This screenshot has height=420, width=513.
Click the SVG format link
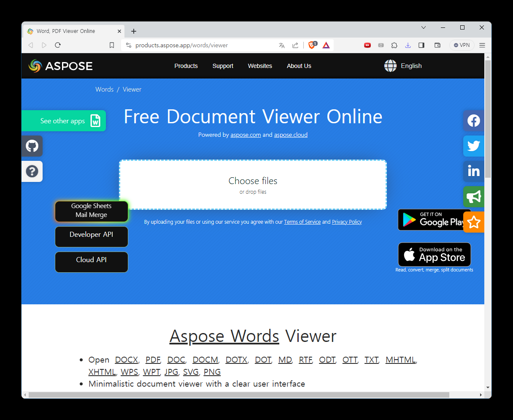[x=191, y=372]
